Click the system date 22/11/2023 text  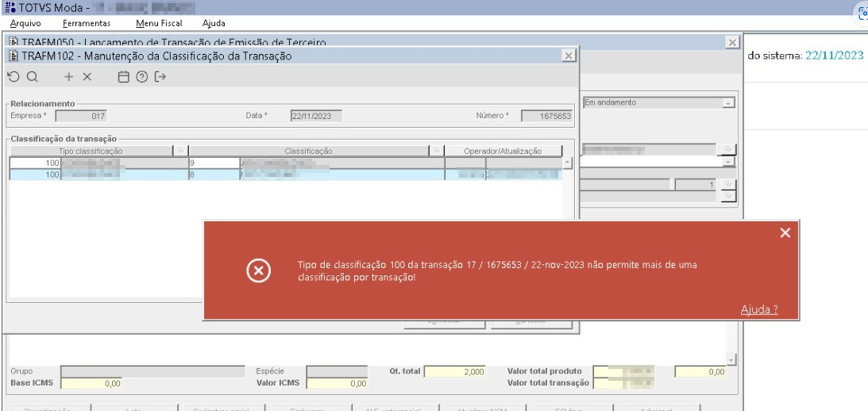tap(834, 56)
